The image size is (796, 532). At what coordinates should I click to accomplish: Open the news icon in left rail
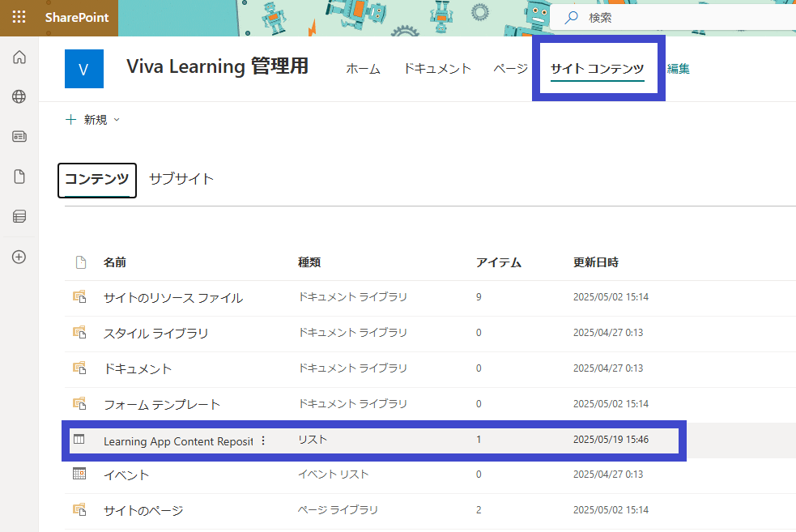pos(19,137)
